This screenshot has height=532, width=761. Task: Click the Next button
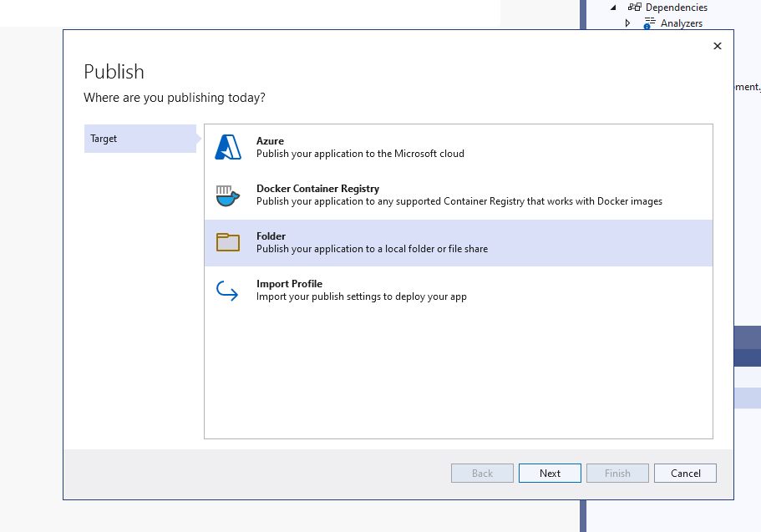(x=550, y=474)
